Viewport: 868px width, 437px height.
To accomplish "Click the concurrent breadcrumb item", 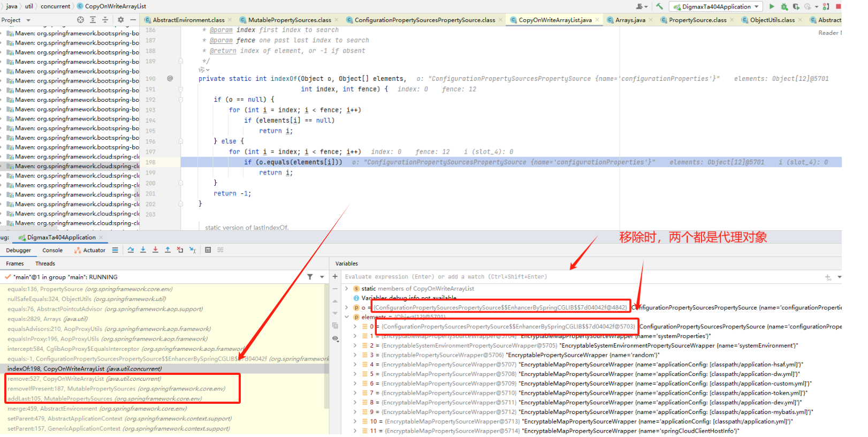I will (x=56, y=6).
